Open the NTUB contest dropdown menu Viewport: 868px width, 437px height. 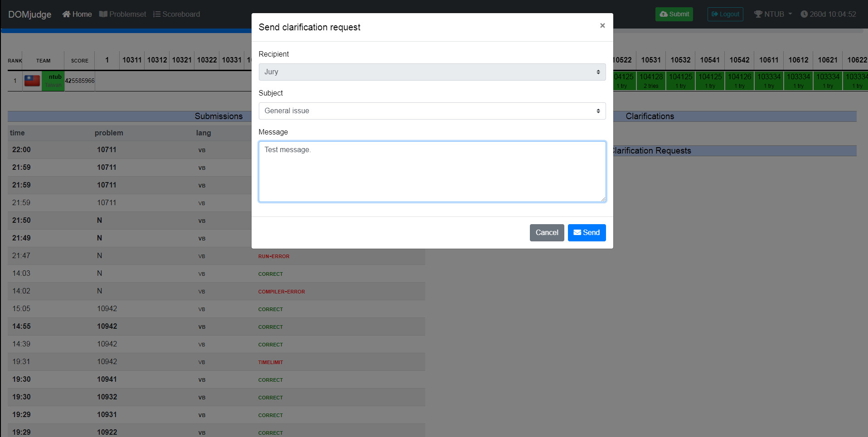(773, 14)
